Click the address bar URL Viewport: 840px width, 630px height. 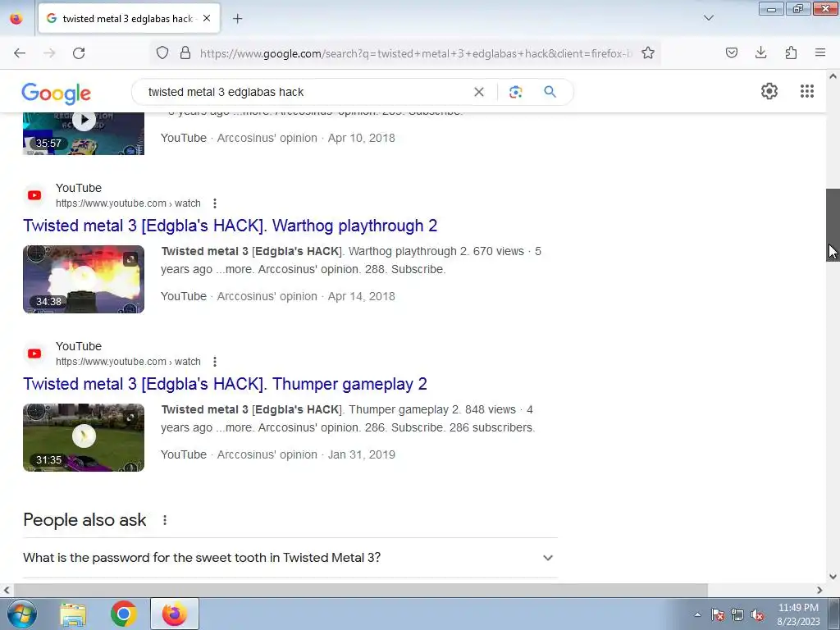pyautogui.click(x=416, y=53)
